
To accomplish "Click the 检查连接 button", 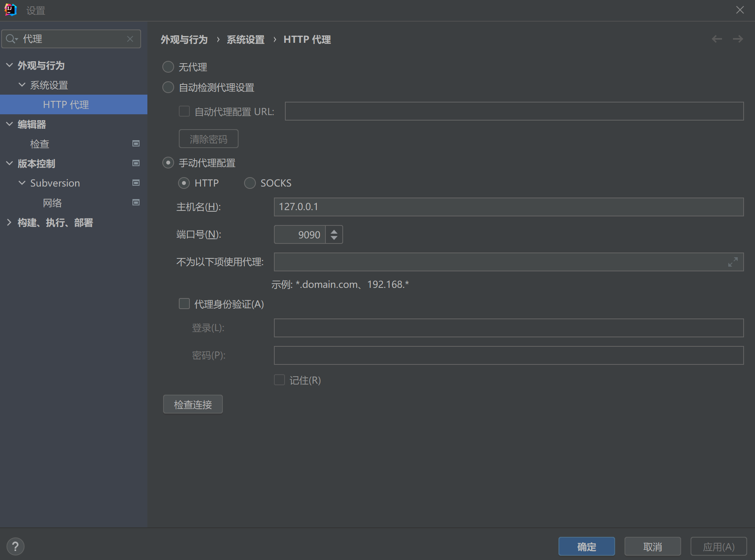I will point(193,404).
